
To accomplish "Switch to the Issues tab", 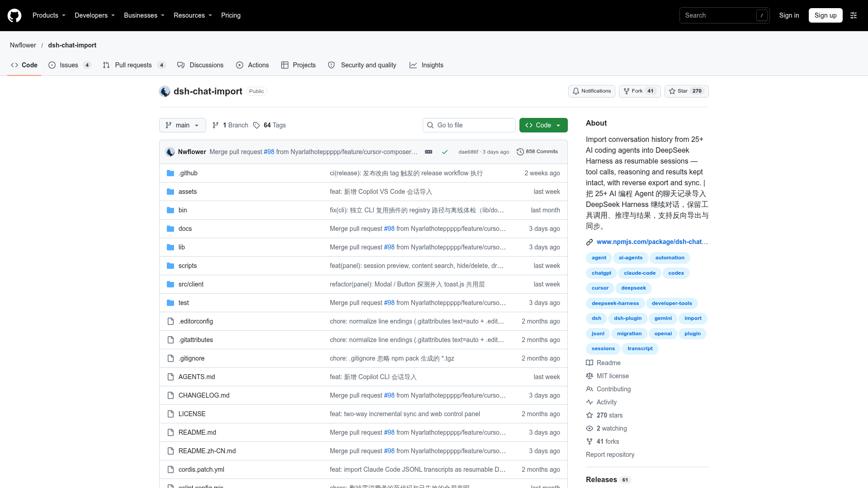I will [70, 65].
